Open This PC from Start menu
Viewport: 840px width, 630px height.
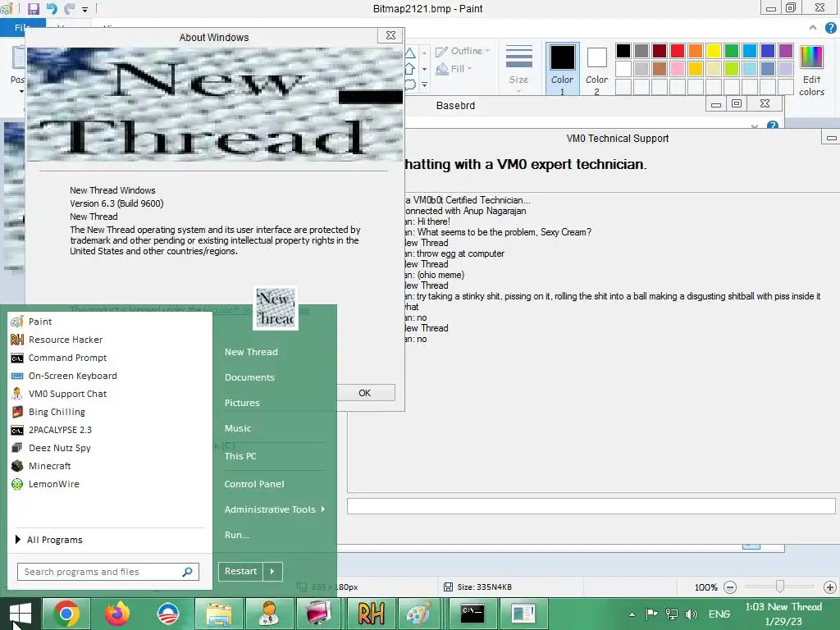[x=240, y=456]
